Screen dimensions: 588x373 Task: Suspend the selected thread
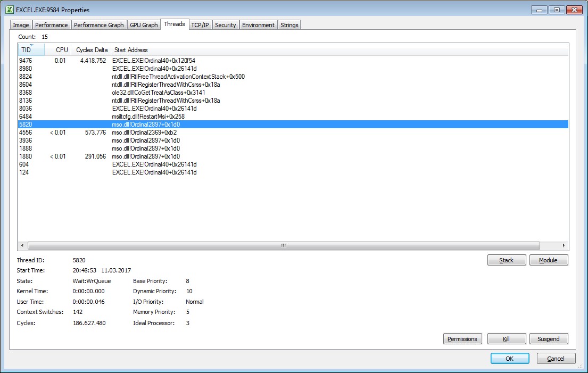(x=549, y=339)
